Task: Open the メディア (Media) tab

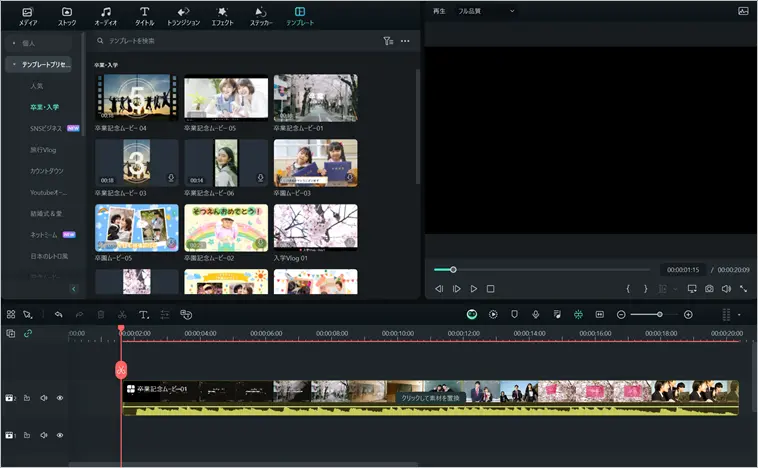Action: click(28, 16)
